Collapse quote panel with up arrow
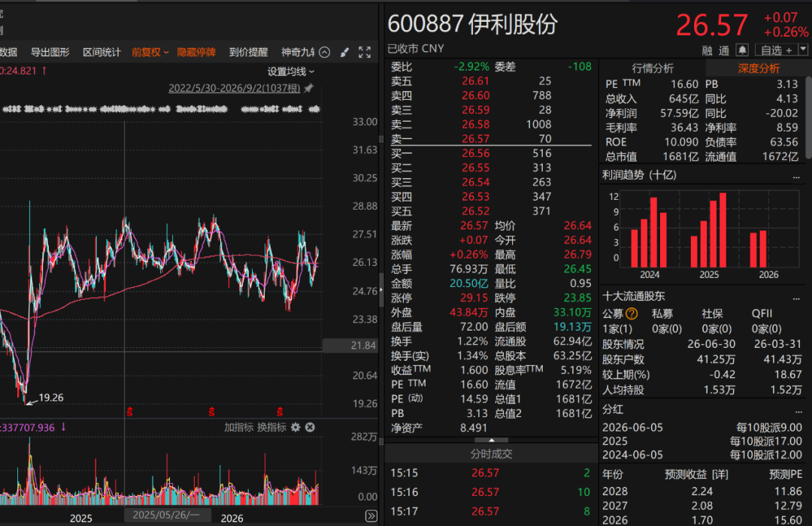 [492, 440]
